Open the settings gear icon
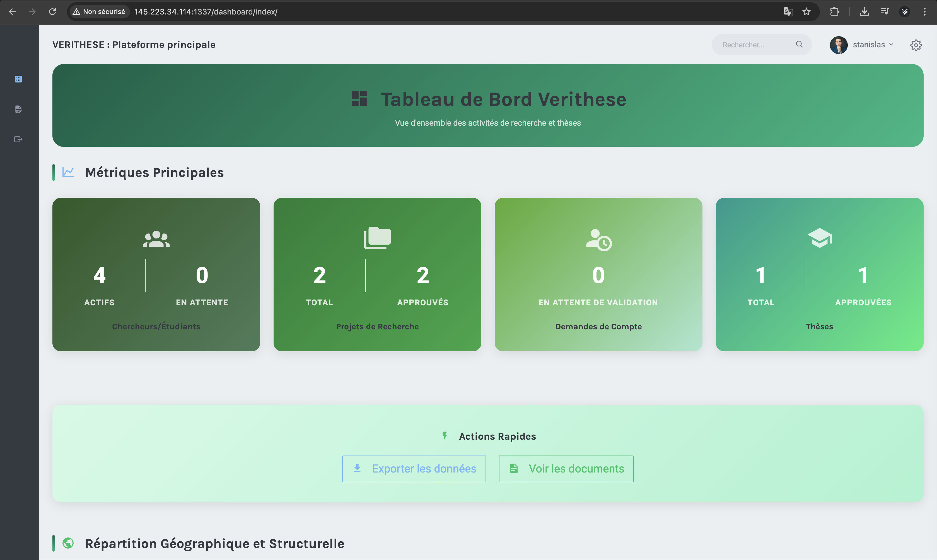Screen dimensions: 937x560 pyautogui.click(x=916, y=45)
